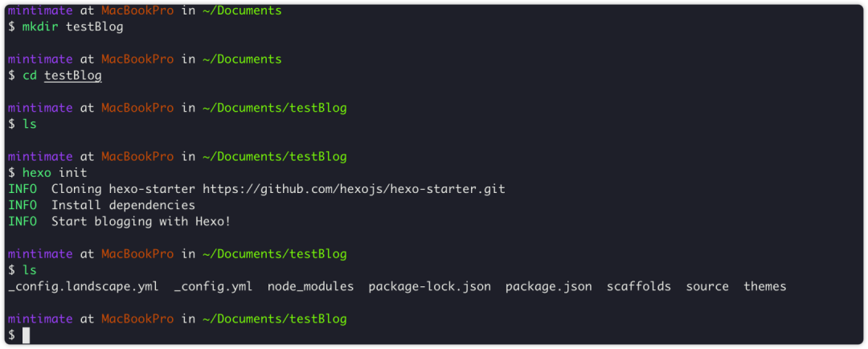The width and height of the screenshot is (868, 349).
Task: Select node_modules in the ls output
Action: click(310, 286)
